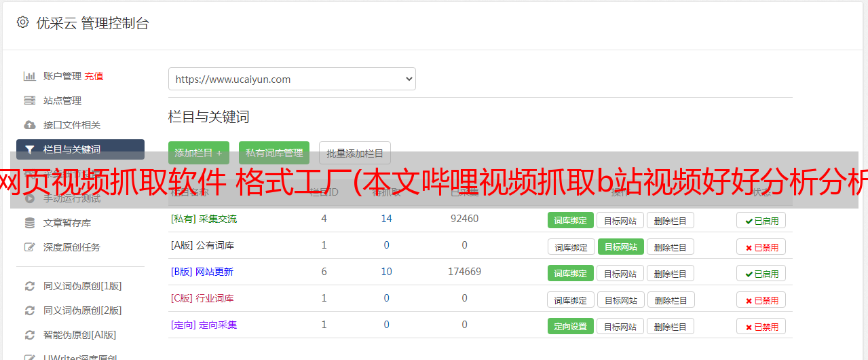Image resolution: width=868 pixels, height=360 pixels.
Task: Click 词库绑定 for 网站更新 row
Action: point(571,273)
